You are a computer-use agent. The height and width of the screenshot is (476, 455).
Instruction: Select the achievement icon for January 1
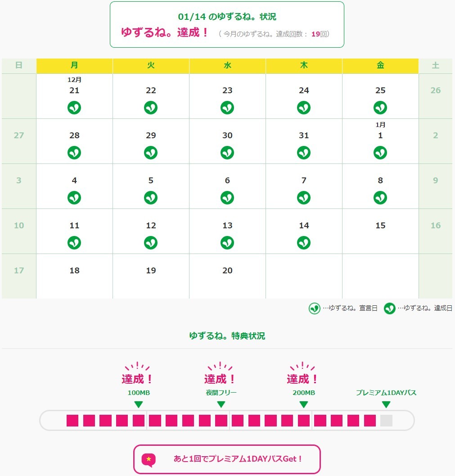pyautogui.click(x=380, y=153)
